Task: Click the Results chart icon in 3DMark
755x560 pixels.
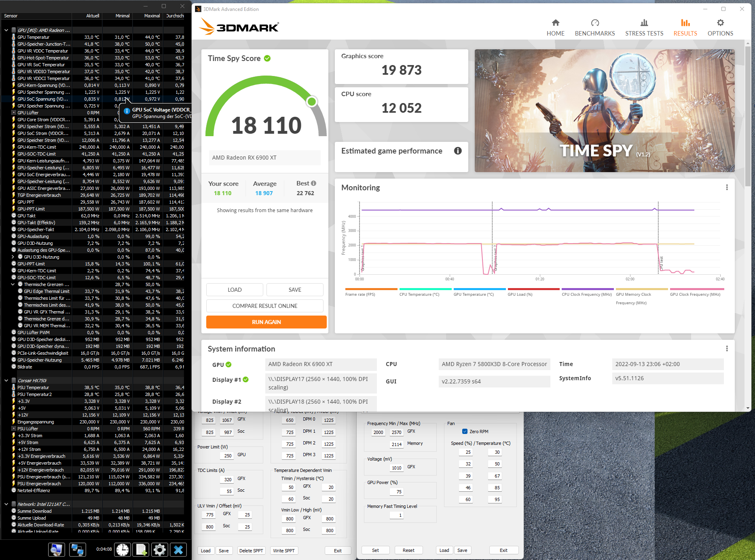Action: [x=685, y=23]
